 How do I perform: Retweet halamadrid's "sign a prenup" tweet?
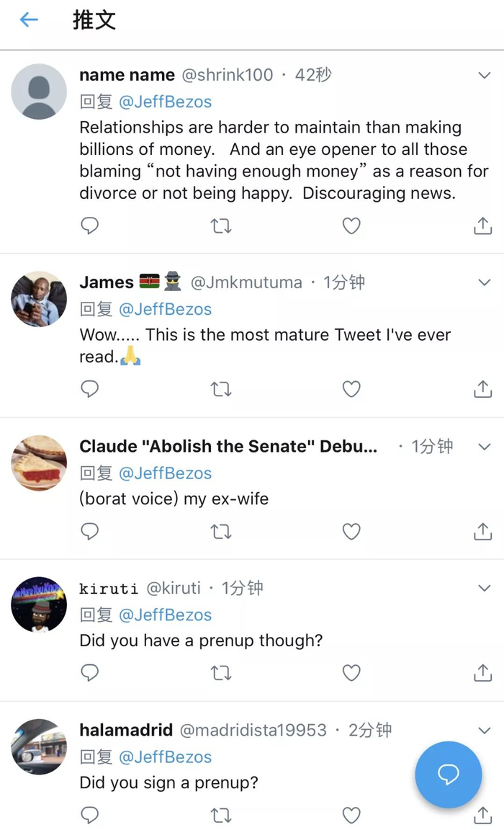(220, 815)
